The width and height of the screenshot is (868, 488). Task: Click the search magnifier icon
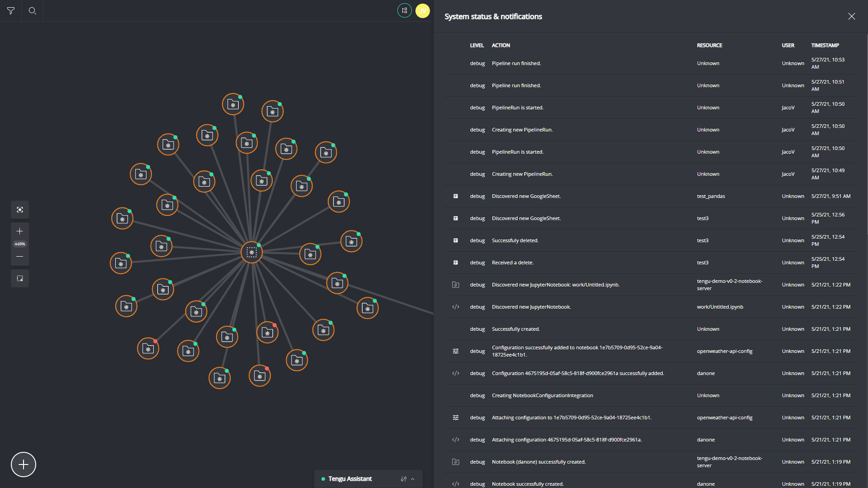pos(32,11)
